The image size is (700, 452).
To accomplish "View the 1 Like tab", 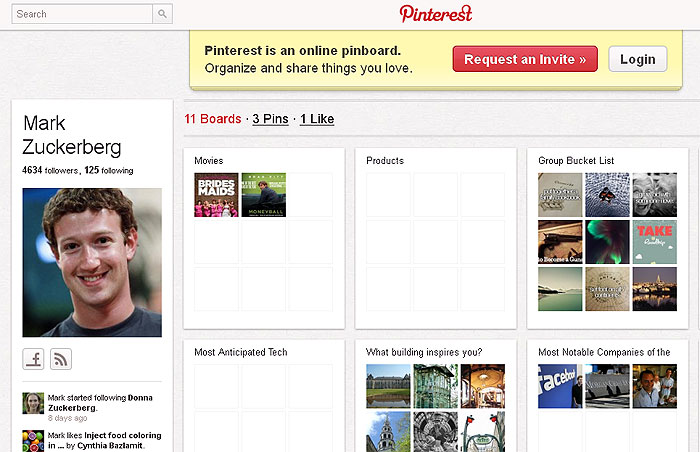I will tap(317, 119).
